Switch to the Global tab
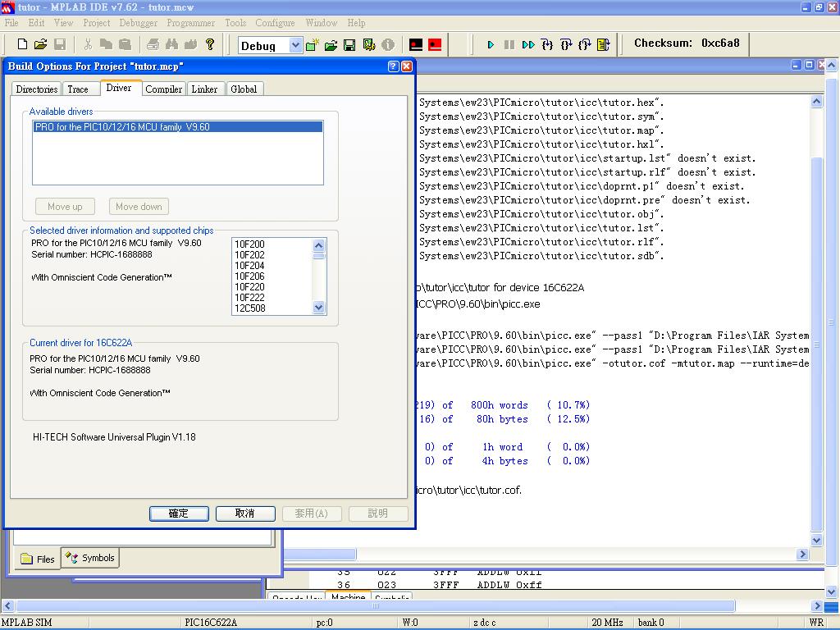The height and width of the screenshot is (630, 840). pyautogui.click(x=244, y=89)
